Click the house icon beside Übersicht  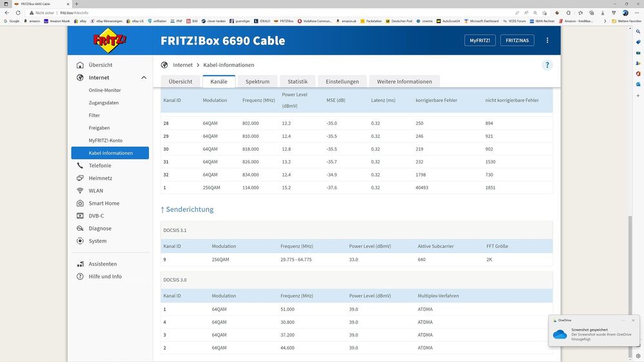click(80, 65)
